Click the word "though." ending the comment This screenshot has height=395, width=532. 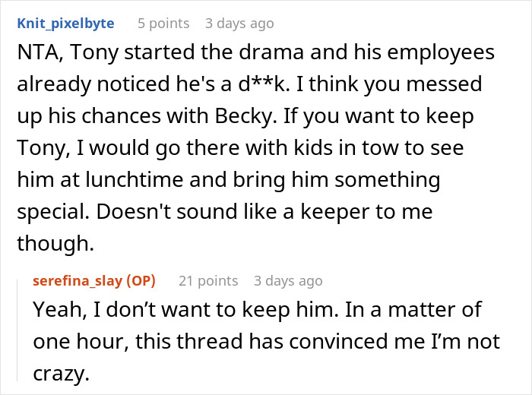pos(55,244)
